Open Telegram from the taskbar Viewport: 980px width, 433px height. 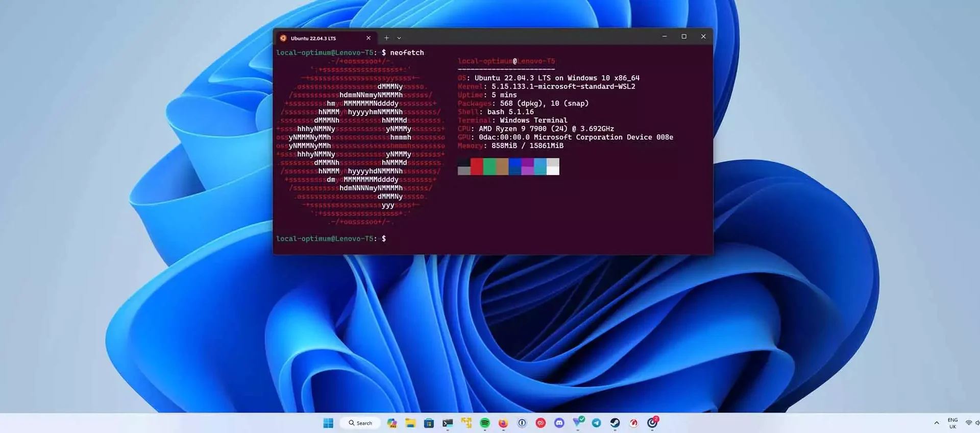[596, 423]
